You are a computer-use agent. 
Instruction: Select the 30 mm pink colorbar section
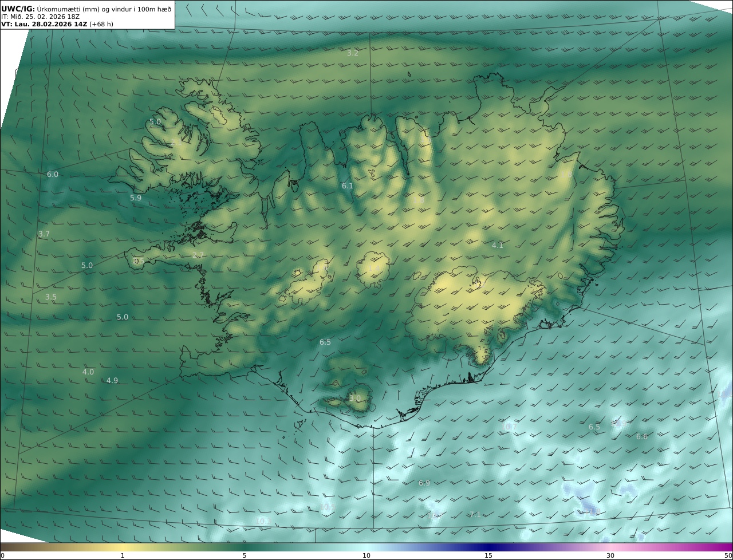click(610, 548)
